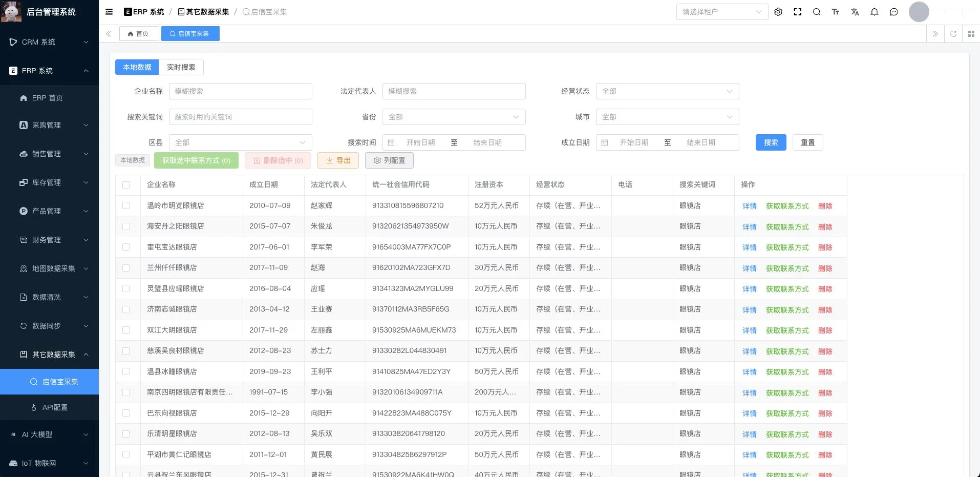Click the ERP 系统 breadcrumb
Image resolution: width=980 pixels, height=477 pixels.
(x=144, y=12)
